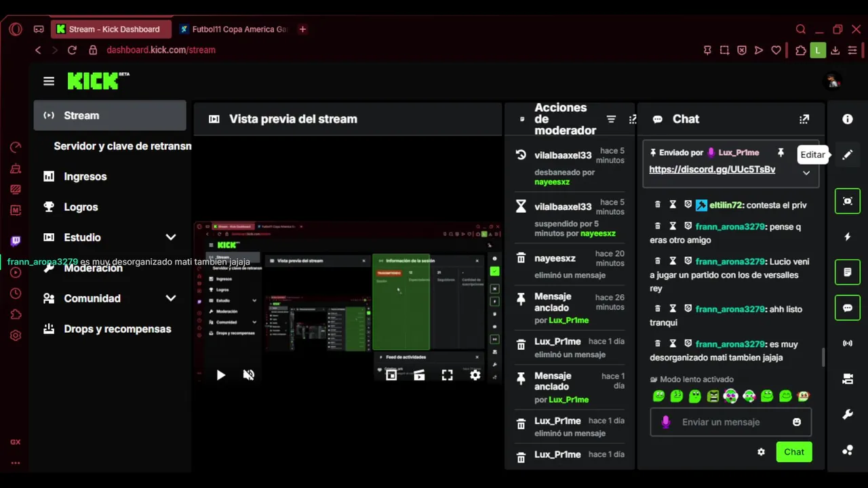The width and height of the screenshot is (868, 488).
Task: Ban eltilin72 with shield icon
Action: (688, 205)
